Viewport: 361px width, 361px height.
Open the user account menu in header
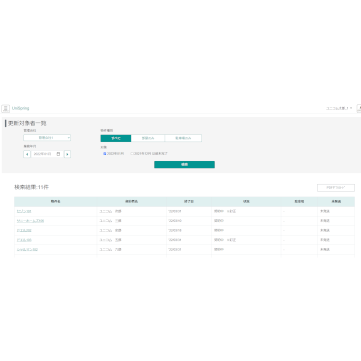pos(339,108)
